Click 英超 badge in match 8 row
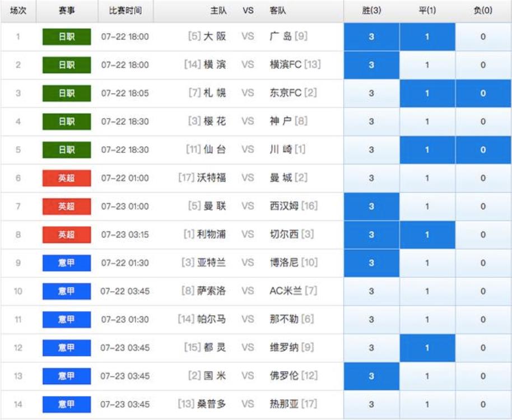512x420 pixels. coord(67,235)
